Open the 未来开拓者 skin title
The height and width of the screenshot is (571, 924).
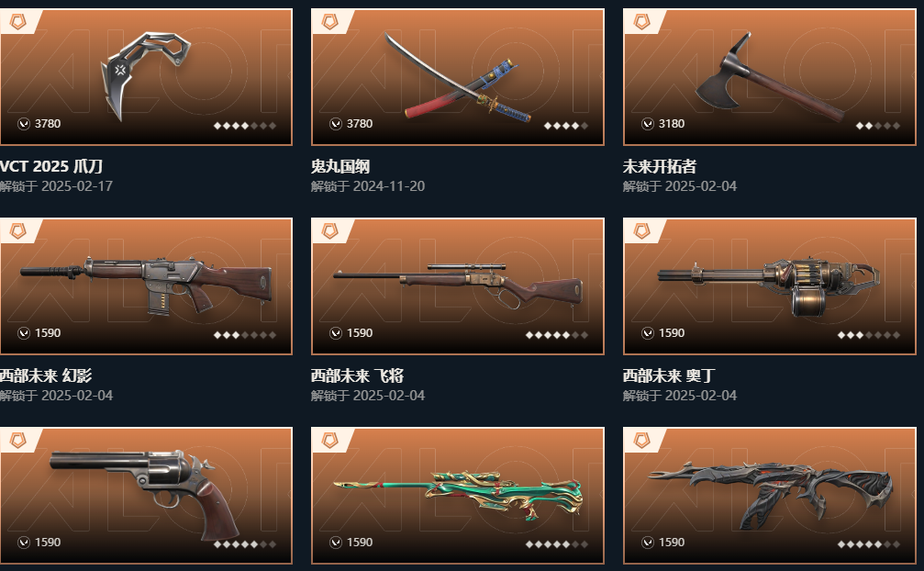(660, 167)
